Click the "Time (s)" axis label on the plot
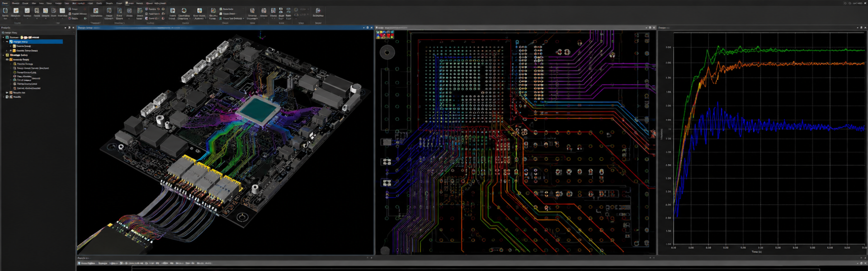Screen dimensions: 868x271 coord(757,252)
